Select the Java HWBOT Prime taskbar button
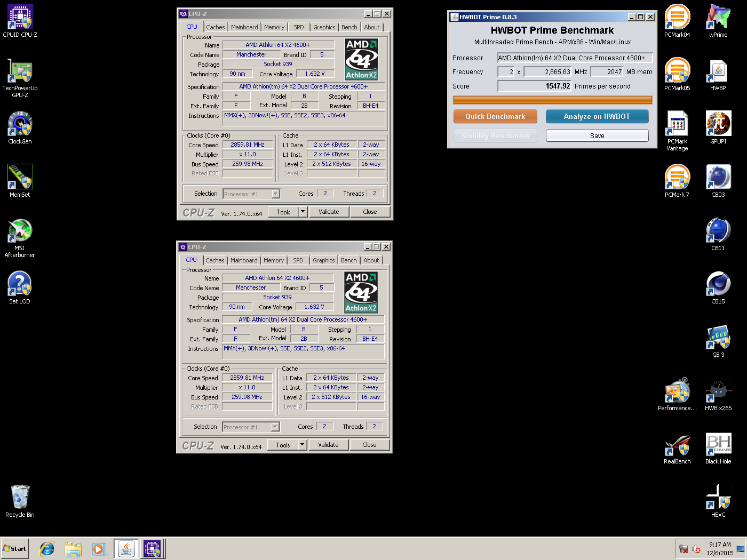The width and height of the screenshot is (747, 560). click(x=126, y=549)
